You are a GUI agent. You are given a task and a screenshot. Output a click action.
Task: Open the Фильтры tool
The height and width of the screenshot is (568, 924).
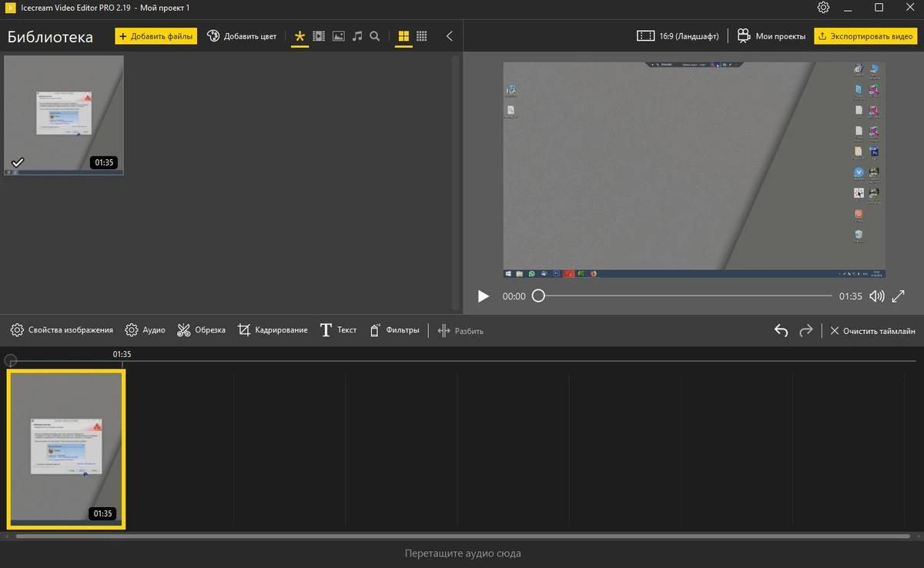(x=394, y=330)
